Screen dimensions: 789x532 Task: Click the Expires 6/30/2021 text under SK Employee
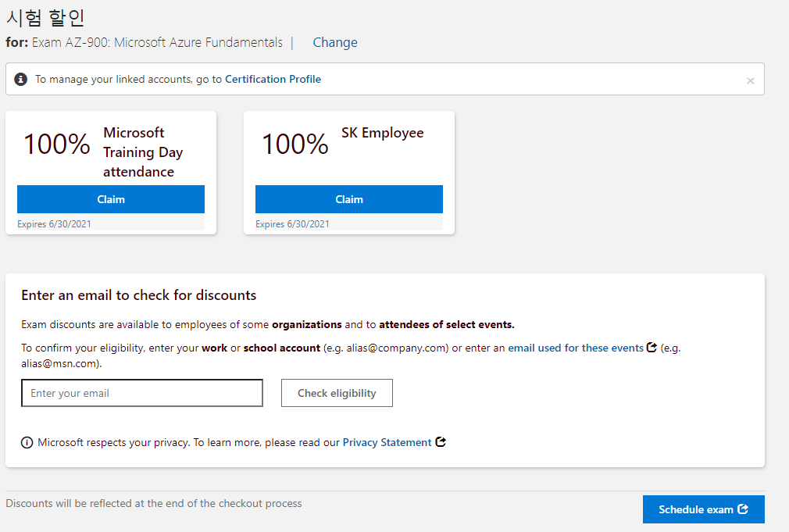tap(292, 224)
